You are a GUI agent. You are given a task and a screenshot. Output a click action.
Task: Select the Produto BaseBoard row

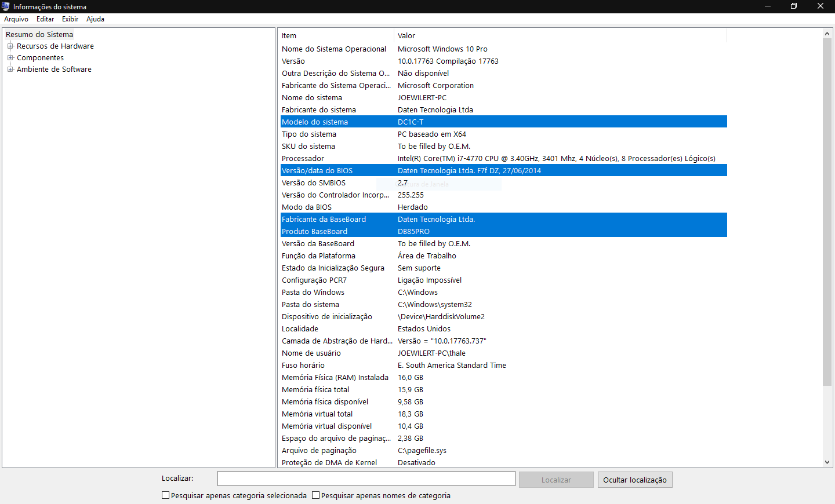[503, 232]
